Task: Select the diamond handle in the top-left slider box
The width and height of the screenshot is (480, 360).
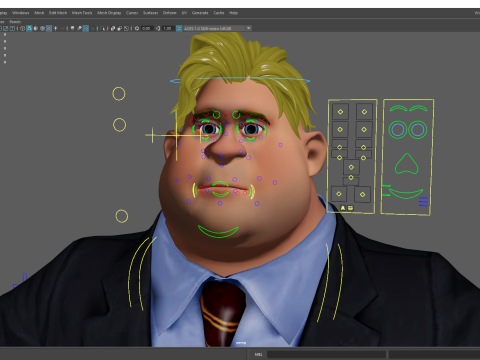Action: click(340, 112)
